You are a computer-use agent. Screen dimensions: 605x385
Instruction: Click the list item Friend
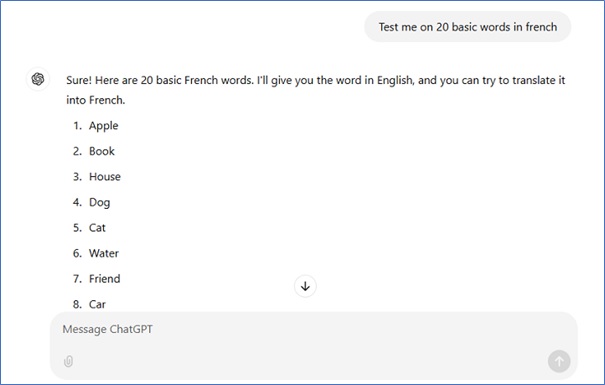point(105,279)
